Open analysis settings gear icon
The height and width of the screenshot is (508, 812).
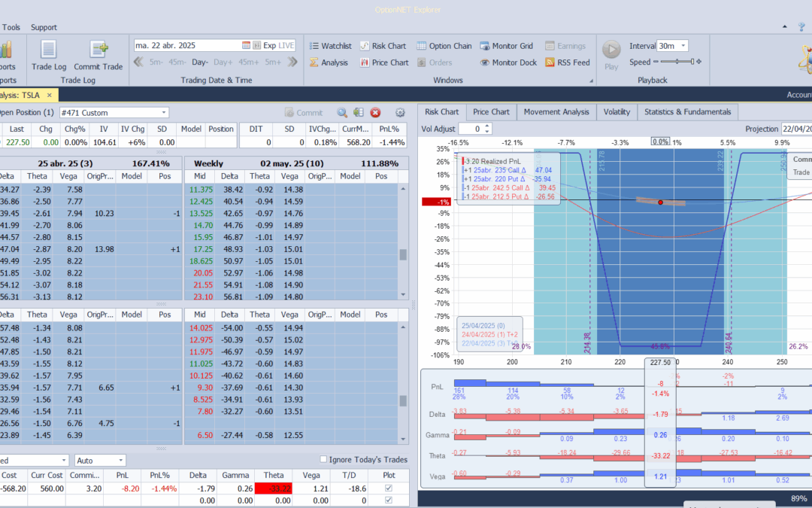pyautogui.click(x=400, y=112)
